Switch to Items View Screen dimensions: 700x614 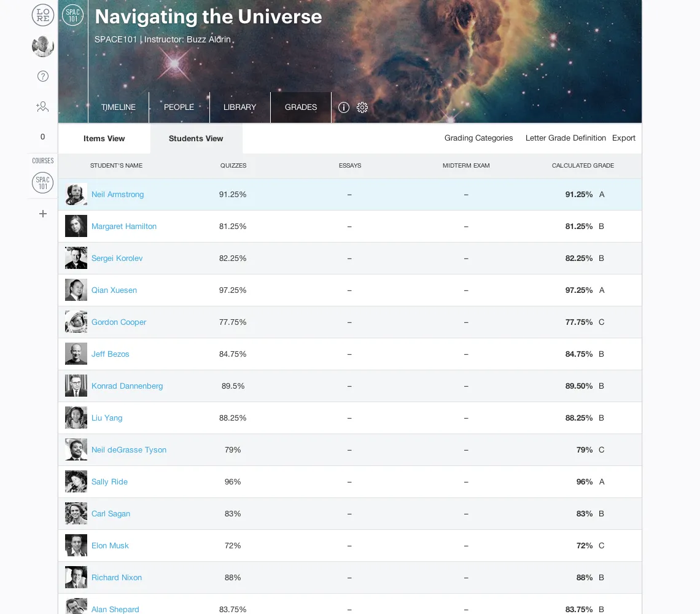pyautogui.click(x=104, y=138)
